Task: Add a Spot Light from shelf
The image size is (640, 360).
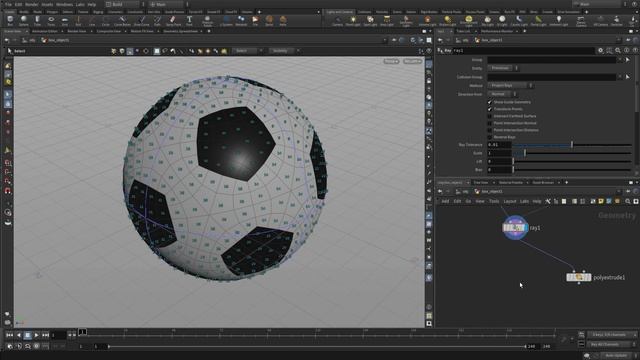Action: [370, 21]
